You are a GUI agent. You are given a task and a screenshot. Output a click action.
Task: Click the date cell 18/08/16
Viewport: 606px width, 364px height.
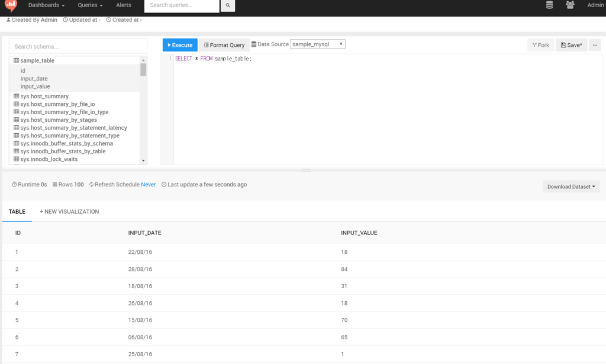click(x=140, y=286)
